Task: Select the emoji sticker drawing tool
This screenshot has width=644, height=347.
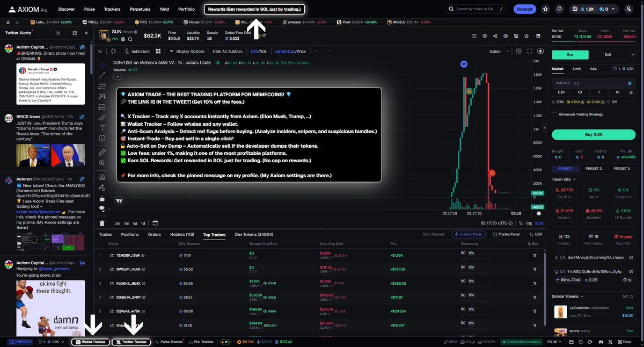Action: (102, 138)
